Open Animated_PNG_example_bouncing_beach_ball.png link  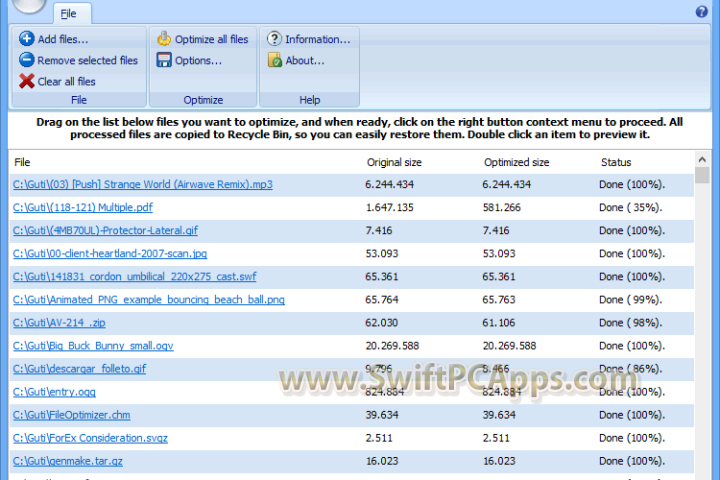point(149,299)
